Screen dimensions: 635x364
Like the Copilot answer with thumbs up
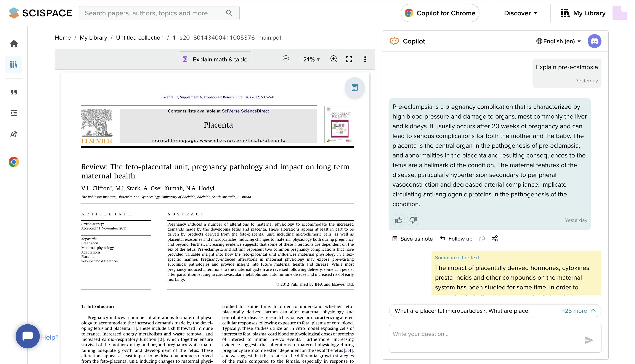pos(399,220)
